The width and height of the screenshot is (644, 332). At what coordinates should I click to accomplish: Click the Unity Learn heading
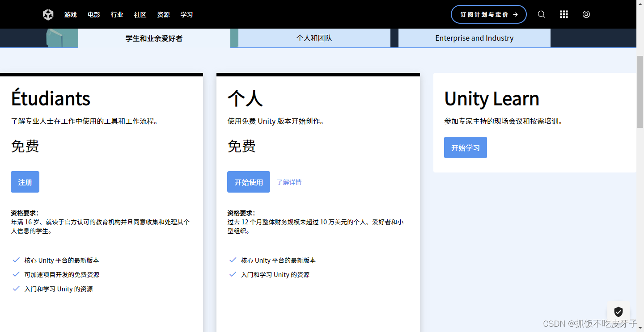tap(491, 99)
